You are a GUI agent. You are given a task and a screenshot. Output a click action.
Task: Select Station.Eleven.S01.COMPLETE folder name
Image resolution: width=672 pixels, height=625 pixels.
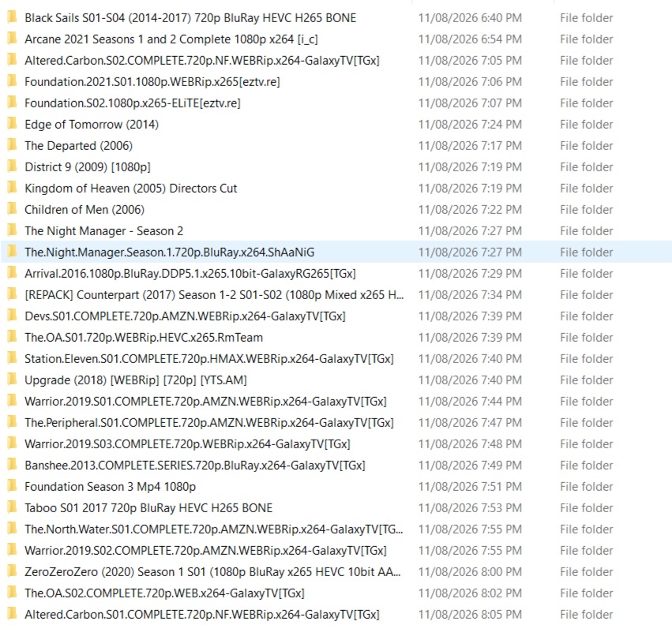point(209,359)
